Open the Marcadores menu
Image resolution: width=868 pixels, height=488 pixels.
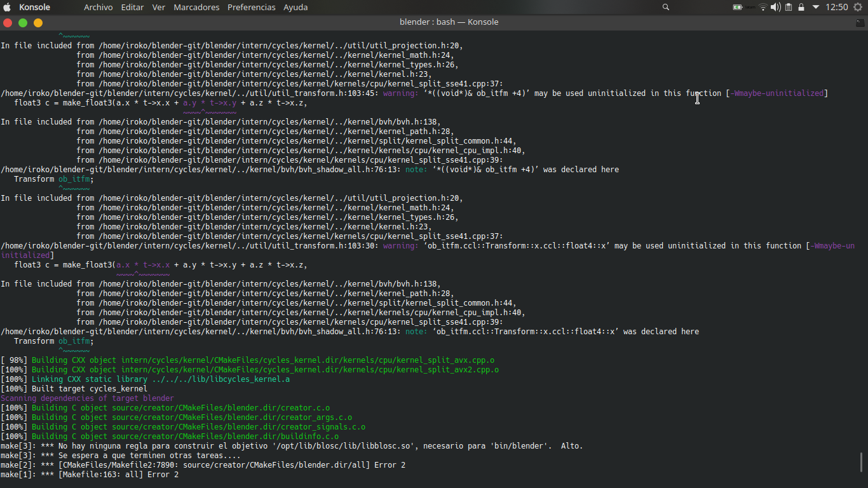coord(196,7)
